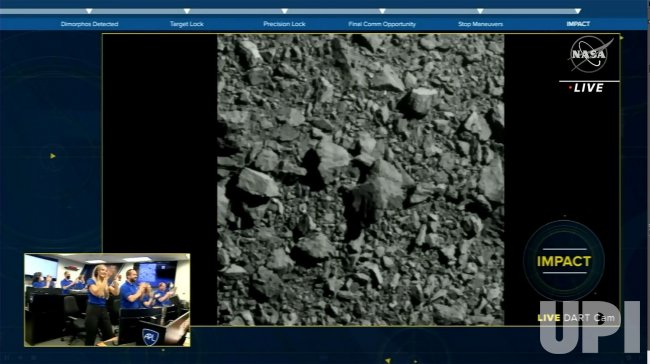Select the Stop Maneuvers label

[x=480, y=24]
